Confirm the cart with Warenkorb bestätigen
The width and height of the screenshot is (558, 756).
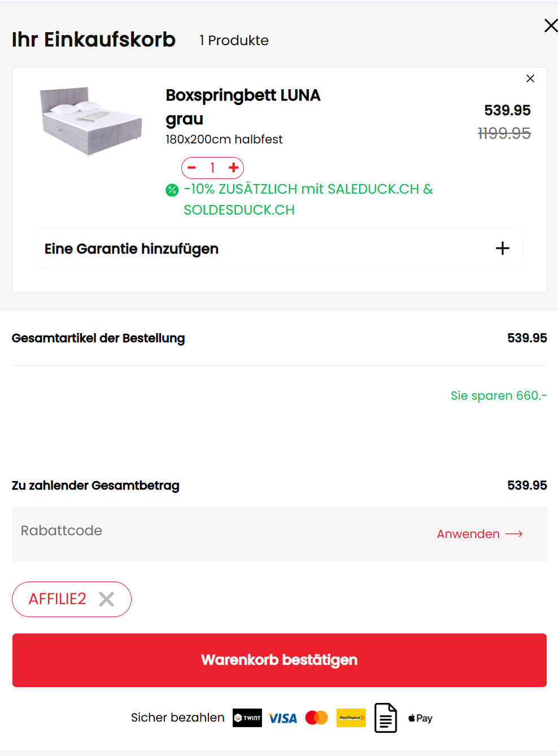pos(279,660)
